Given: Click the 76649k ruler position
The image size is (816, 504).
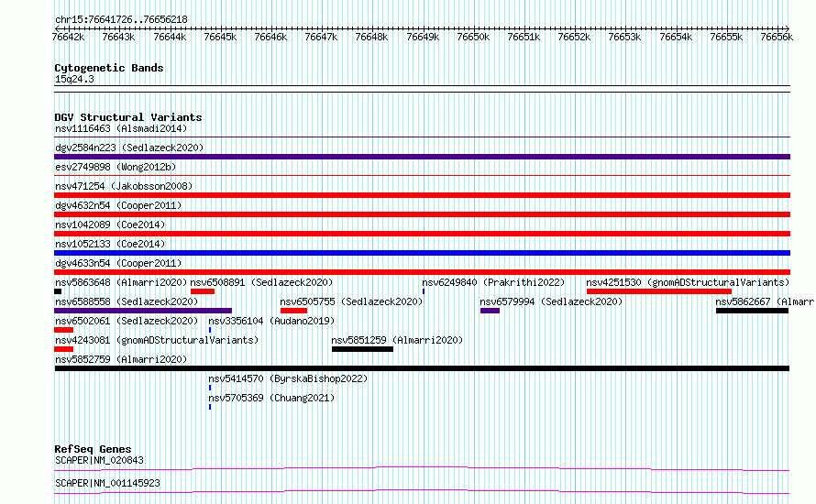Looking at the screenshot, I should 423,37.
